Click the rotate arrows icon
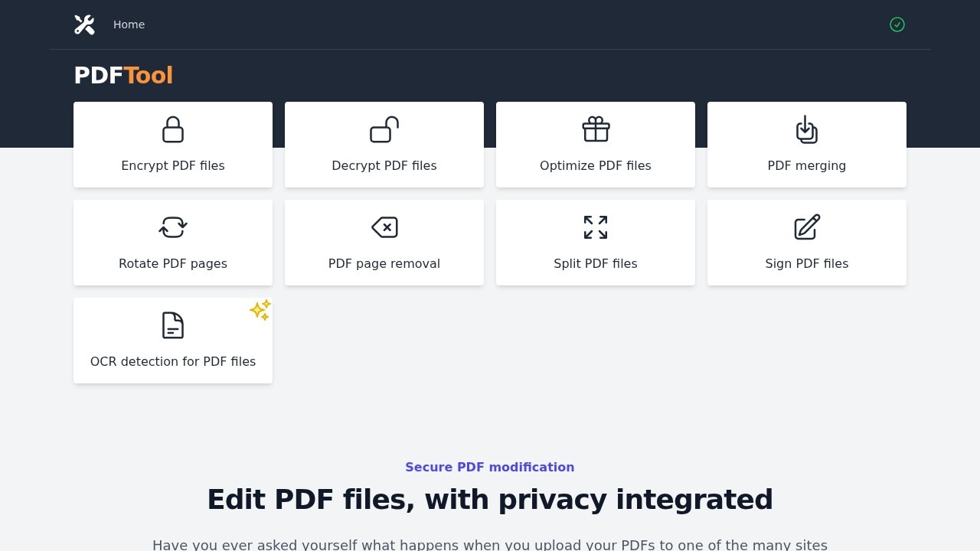 (173, 227)
